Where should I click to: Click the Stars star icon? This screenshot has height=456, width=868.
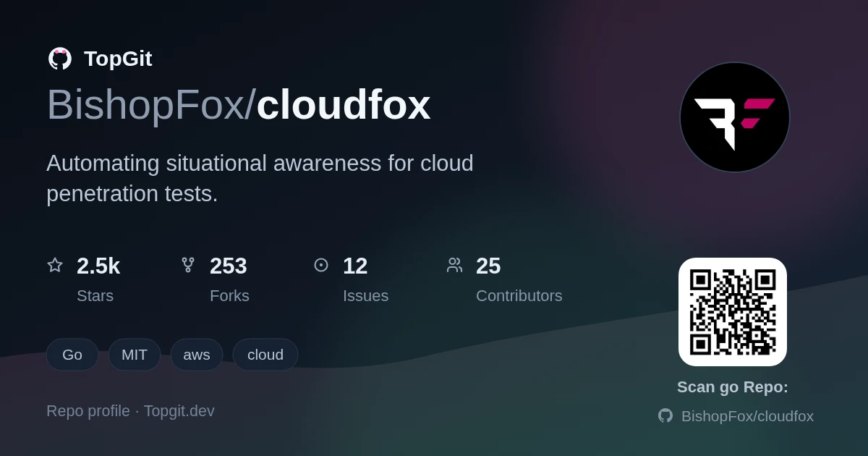55,265
